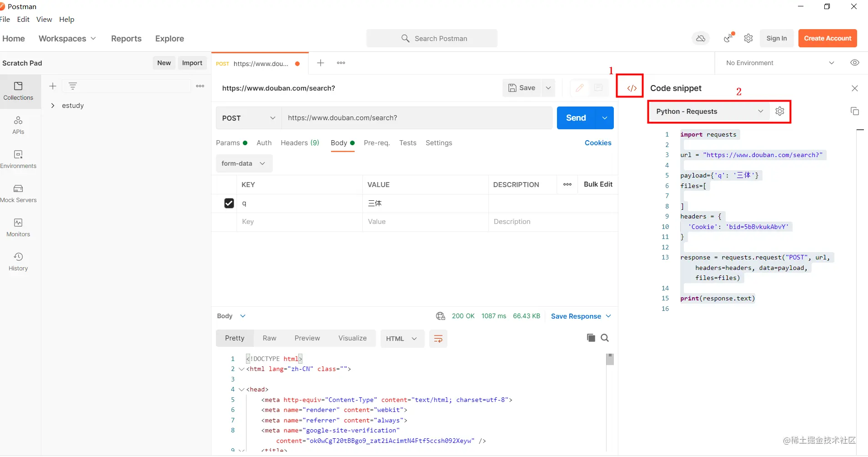Expand the estudy collection
The width and height of the screenshot is (868, 457).
[53, 106]
